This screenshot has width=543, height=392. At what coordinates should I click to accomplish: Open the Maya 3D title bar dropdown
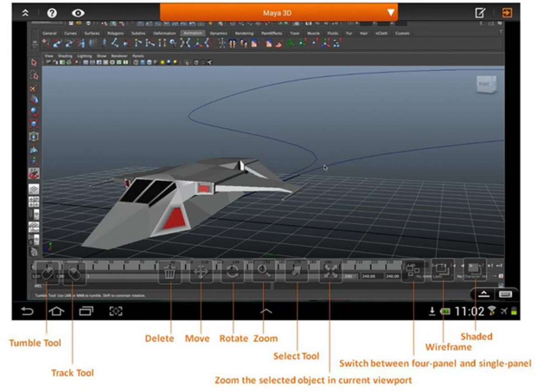point(391,13)
